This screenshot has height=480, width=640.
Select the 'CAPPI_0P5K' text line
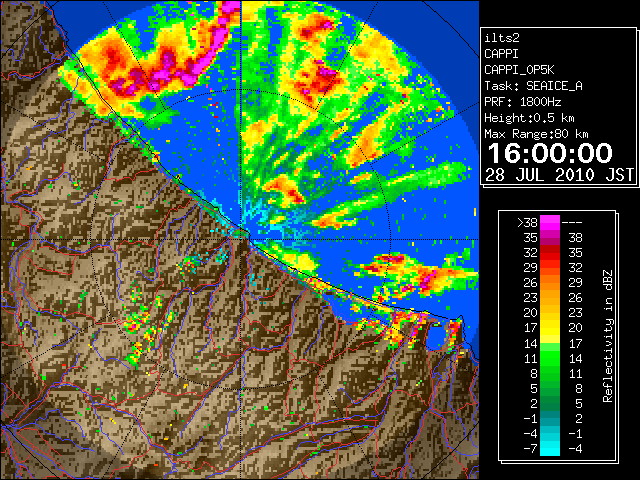(x=519, y=70)
